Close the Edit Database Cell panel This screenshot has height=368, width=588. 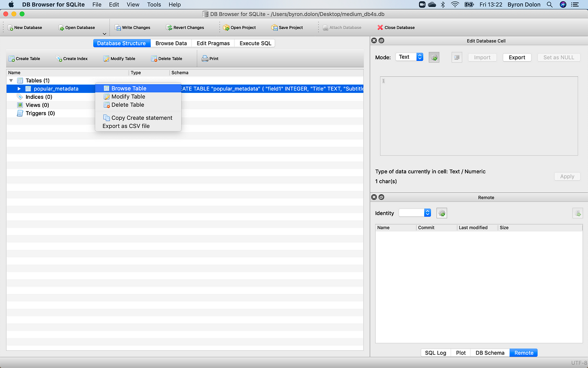click(374, 41)
